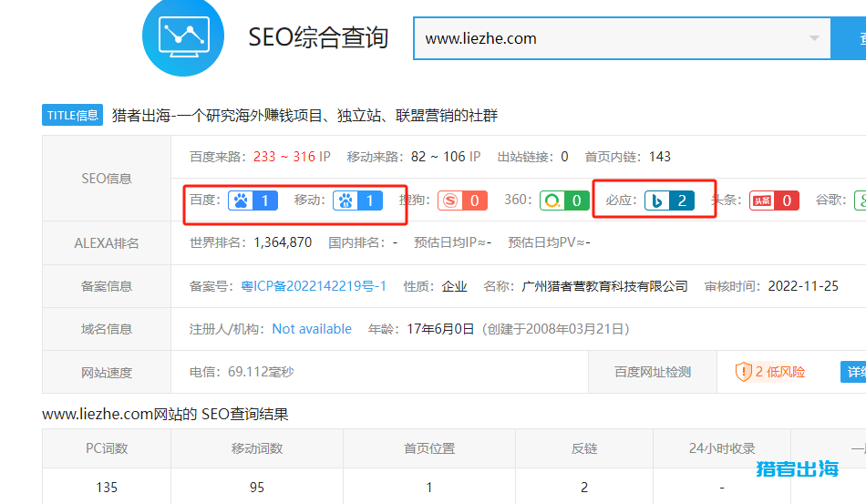866x504 pixels.
Task: Click telecom speed 69.112毫秒
Action: [x=261, y=372]
